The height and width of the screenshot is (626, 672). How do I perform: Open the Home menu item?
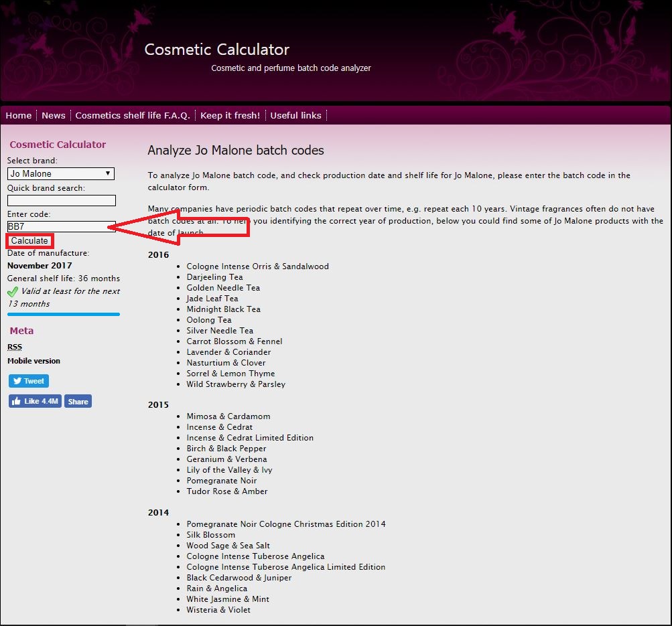(19, 116)
